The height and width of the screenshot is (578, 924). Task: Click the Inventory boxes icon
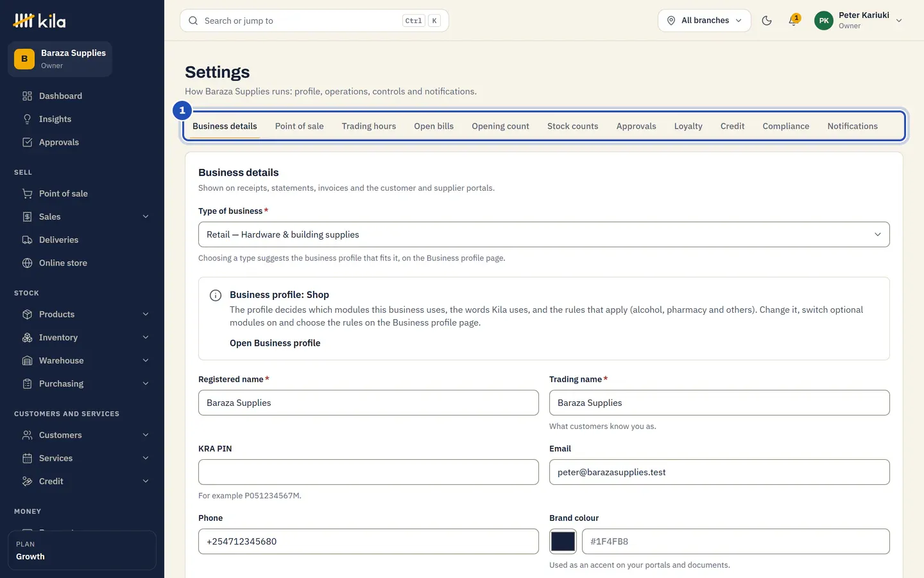click(27, 337)
